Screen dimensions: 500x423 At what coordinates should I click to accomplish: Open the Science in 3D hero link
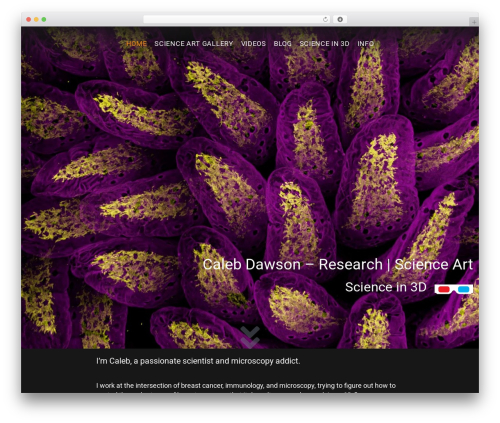coord(386,287)
